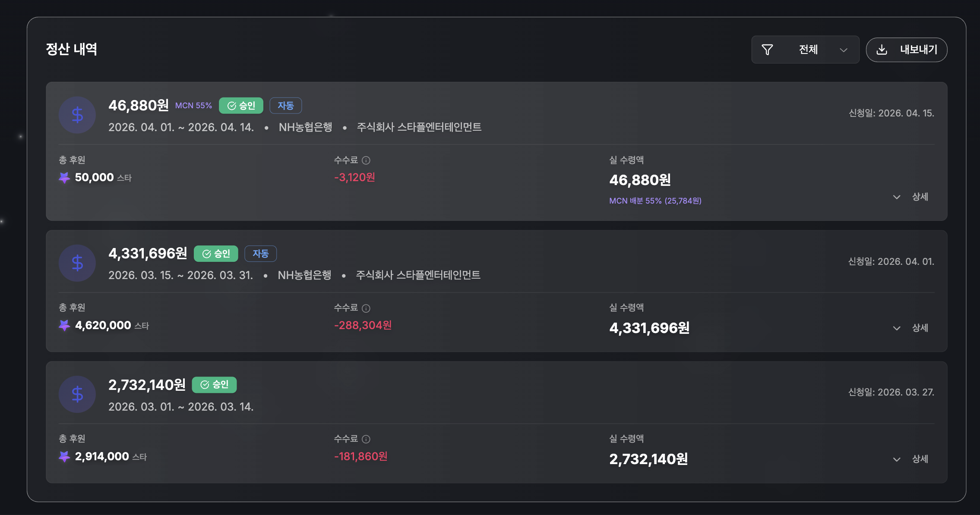Click the filter funnel icon
This screenshot has height=515, width=980.
point(767,50)
